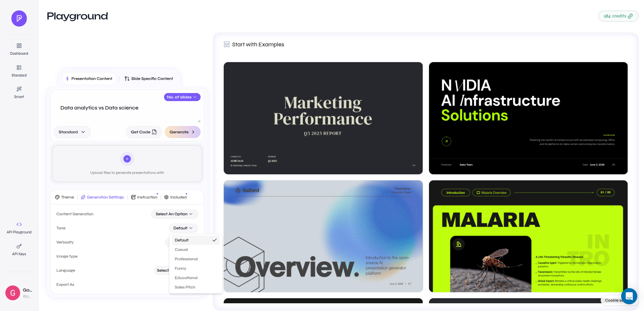Choose Funny tone option
Viewport: 644px width, 311px height.
coord(196,268)
